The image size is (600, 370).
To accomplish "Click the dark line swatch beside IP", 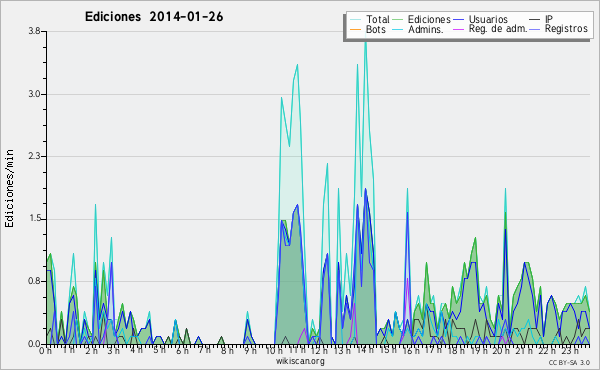I will pyautogui.click(x=535, y=20).
